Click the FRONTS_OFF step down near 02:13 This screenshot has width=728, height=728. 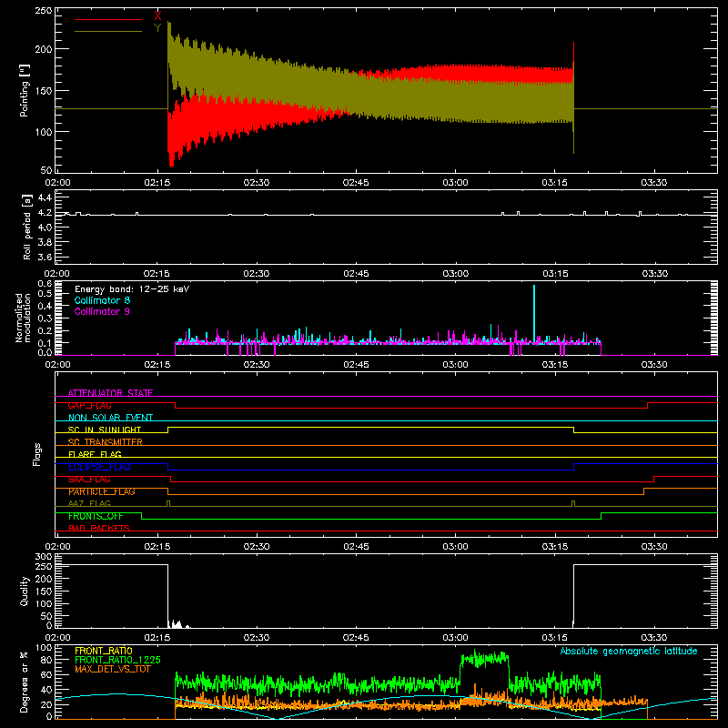click(x=141, y=516)
